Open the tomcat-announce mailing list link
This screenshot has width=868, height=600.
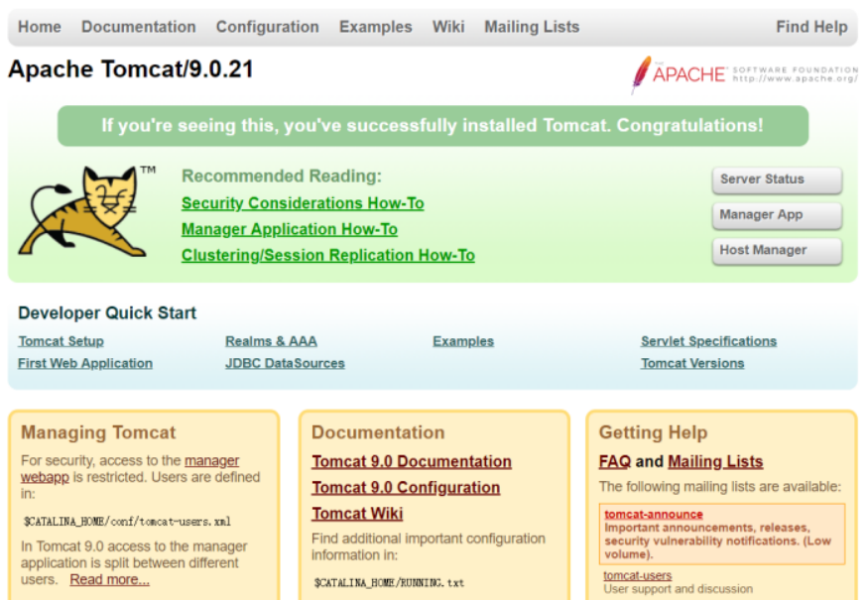(654, 514)
